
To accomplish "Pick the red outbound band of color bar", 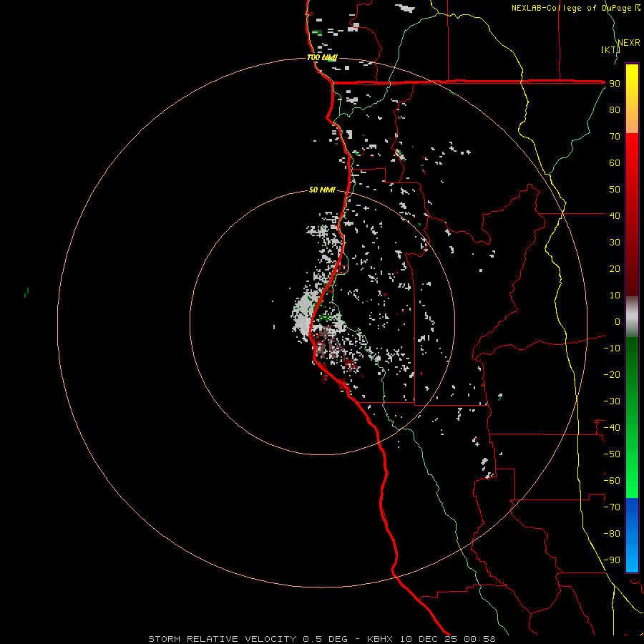I will click(632, 215).
